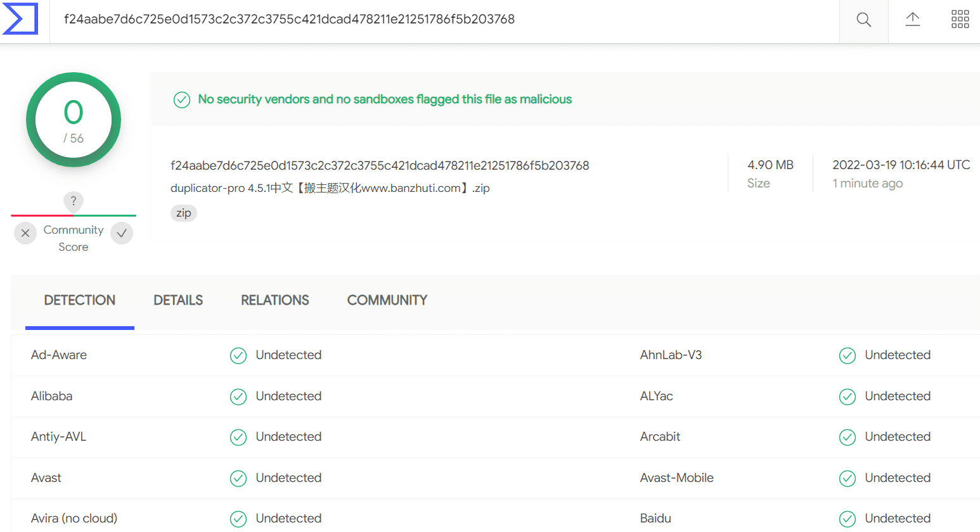The height and width of the screenshot is (532, 980).
Task: Click the 0 / 56 detection score circle
Action: tap(74, 120)
